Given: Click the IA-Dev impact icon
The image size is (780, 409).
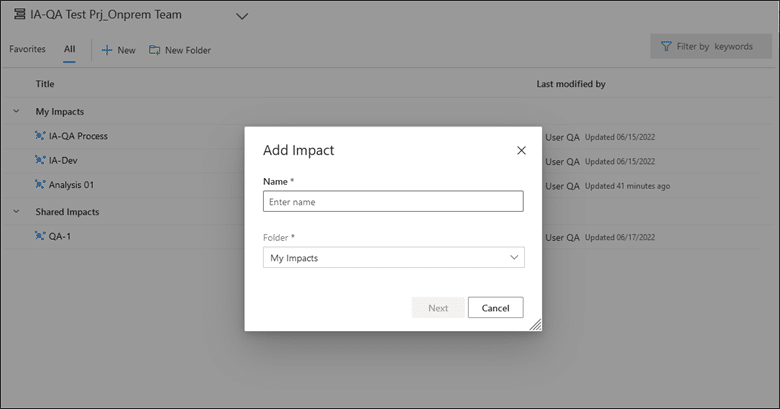Looking at the screenshot, I should click(40, 160).
